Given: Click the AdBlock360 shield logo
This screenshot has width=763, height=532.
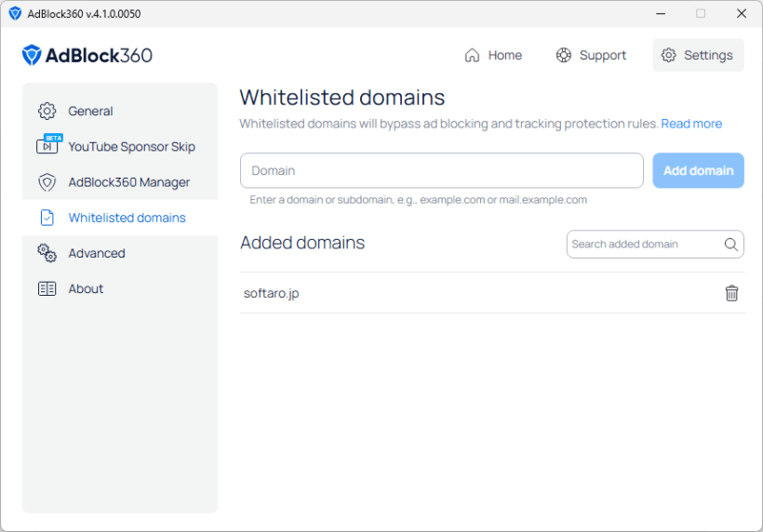Looking at the screenshot, I should 33,55.
